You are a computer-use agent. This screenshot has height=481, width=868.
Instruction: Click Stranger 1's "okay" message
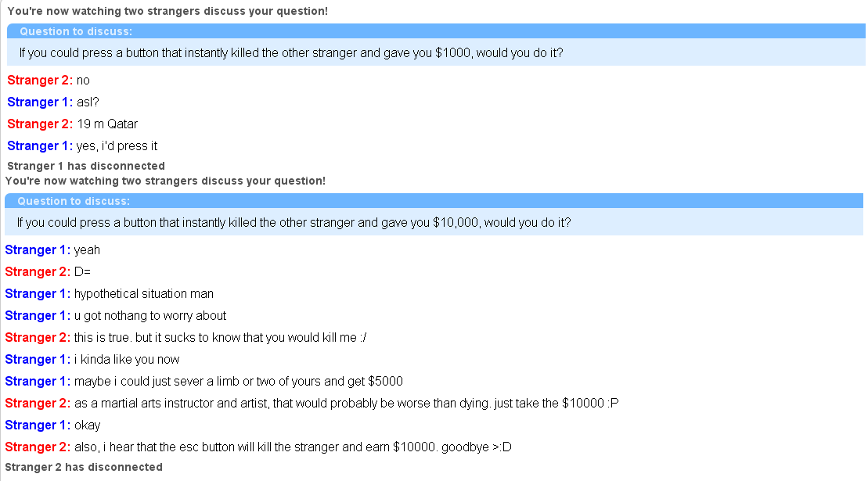[x=87, y=425]
